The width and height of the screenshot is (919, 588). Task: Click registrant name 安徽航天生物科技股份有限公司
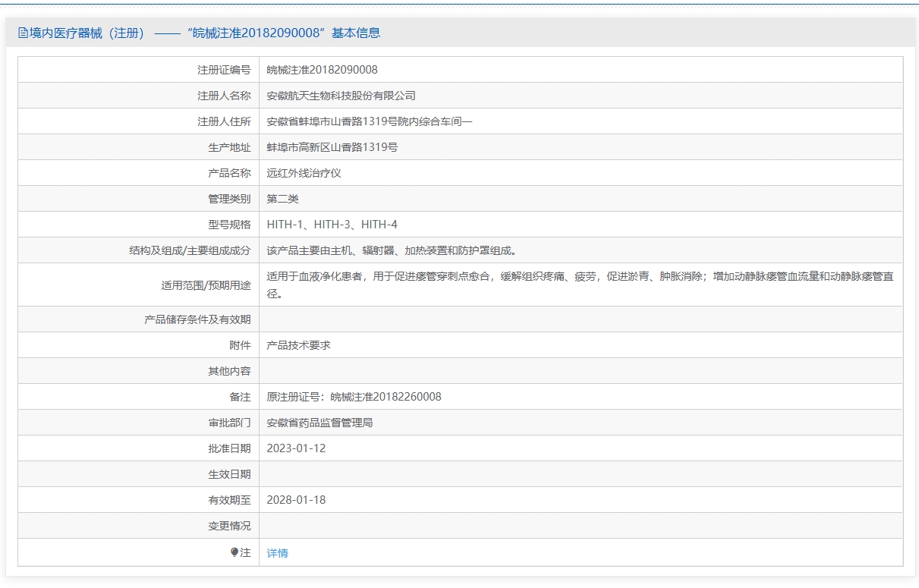point(341,96)
